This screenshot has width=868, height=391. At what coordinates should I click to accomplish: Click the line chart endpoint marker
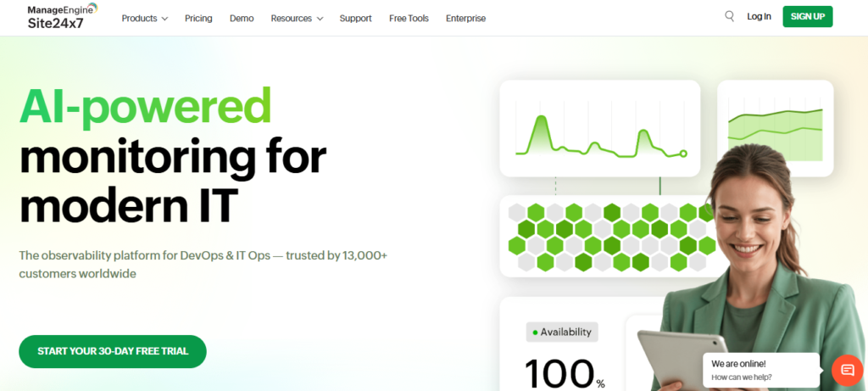[683, 154]
